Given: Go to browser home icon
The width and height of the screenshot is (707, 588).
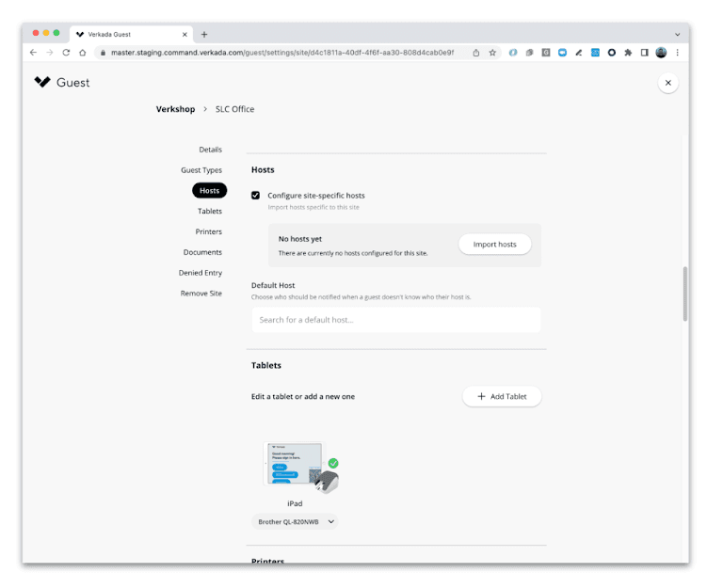Looking at the screenshot, I should (83, 53).
